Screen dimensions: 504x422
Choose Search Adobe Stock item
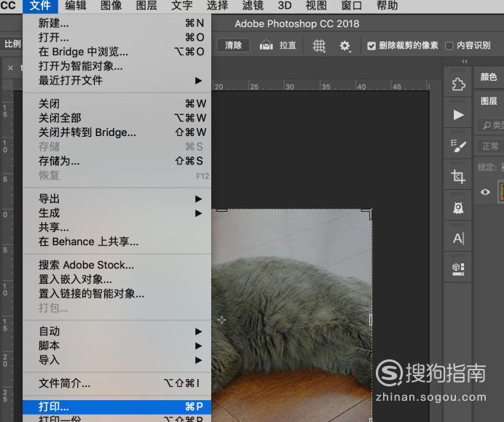[117, 265]
